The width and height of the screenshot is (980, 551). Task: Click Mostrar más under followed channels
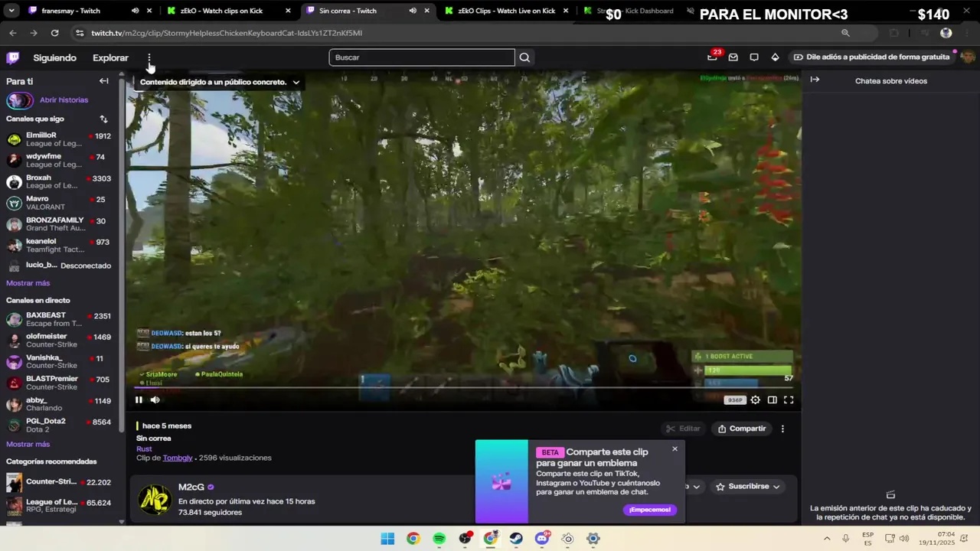(x=28, y=283)
